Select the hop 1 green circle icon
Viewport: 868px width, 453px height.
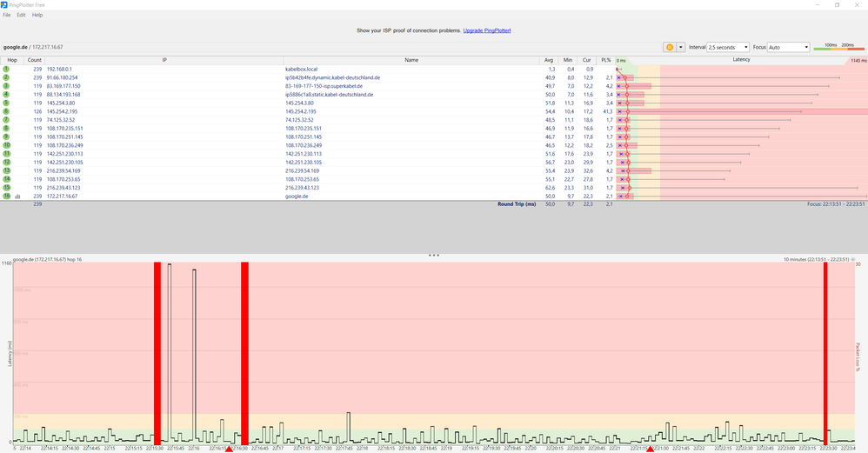coord(6,70)
